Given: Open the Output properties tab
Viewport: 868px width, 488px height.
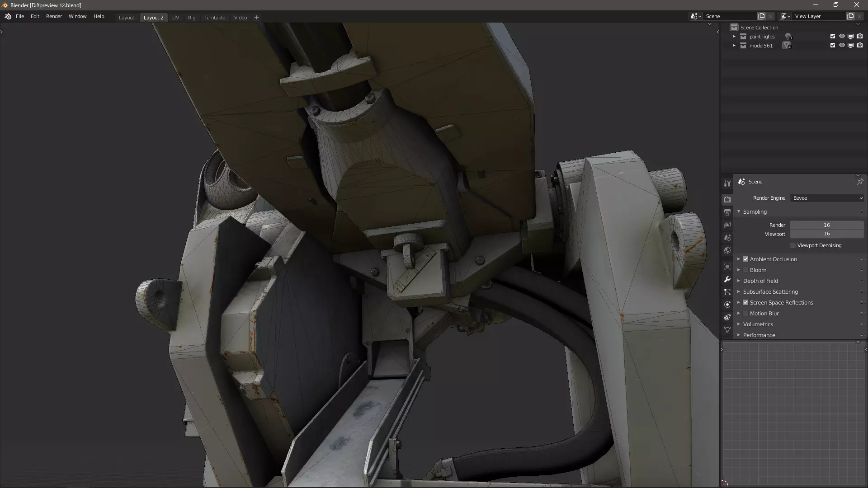Looking at the screenshot, I should click(x=727, y=212).
